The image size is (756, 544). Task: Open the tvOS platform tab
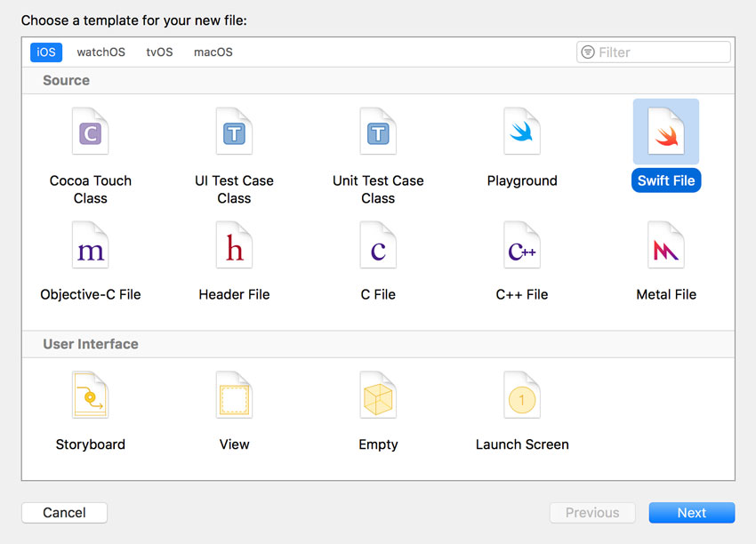[159, 52]
